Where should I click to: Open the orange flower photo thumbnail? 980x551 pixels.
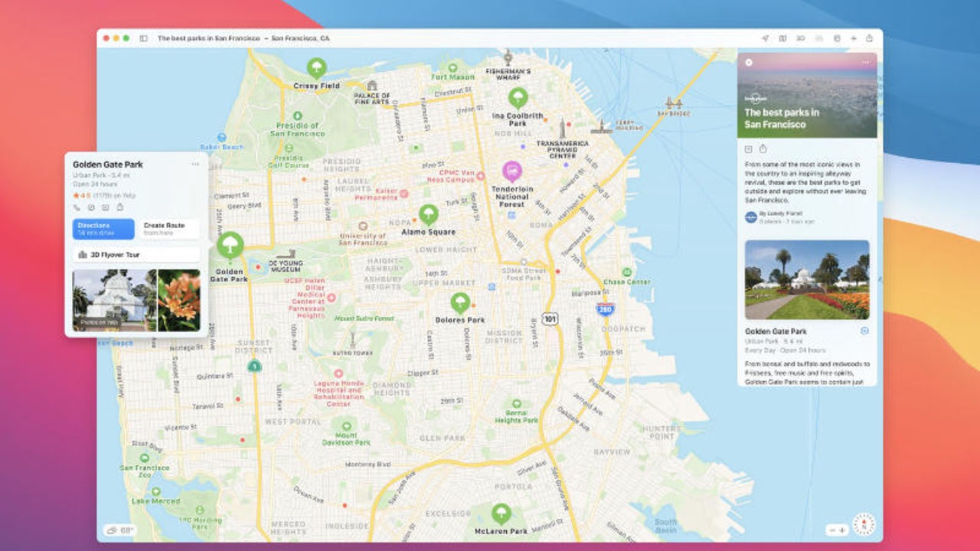click(179, 300)
